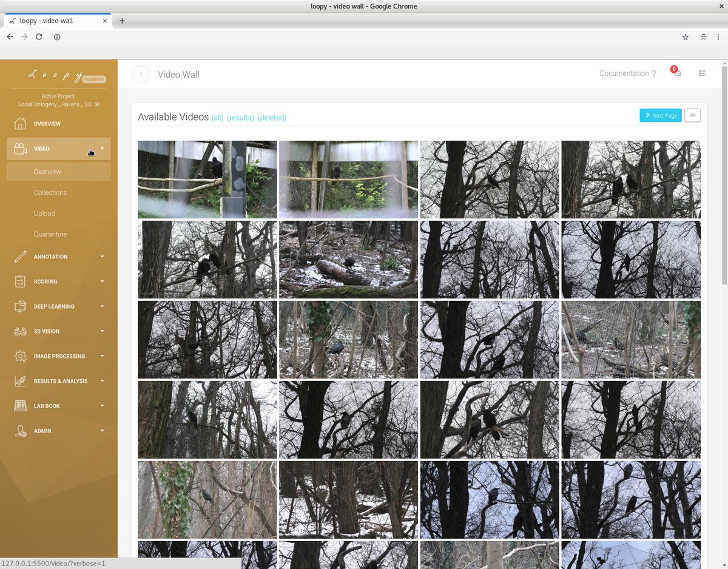Click the Annotation pencil icon
The height and width of the screenshot is (569, 728).
(x=20, y=257)
